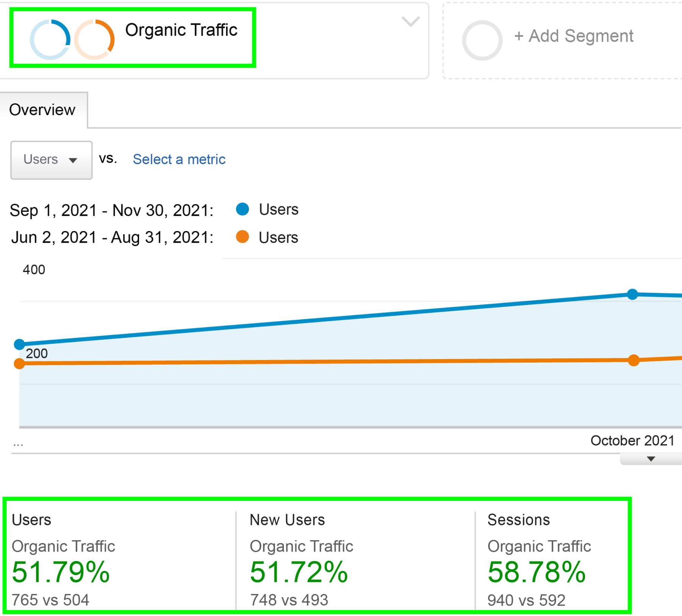The image size is (682, 616).
Task: Select orange data point at October 2021
Action: (634, 360)
